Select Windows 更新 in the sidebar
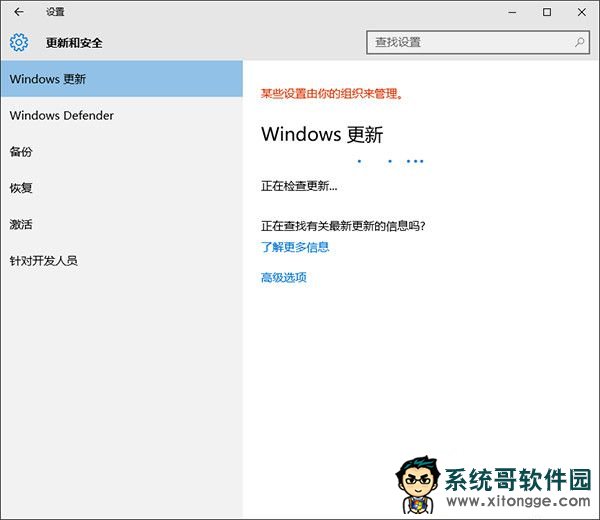The width and height of the screenshot is (600, 520). [122, 79]
